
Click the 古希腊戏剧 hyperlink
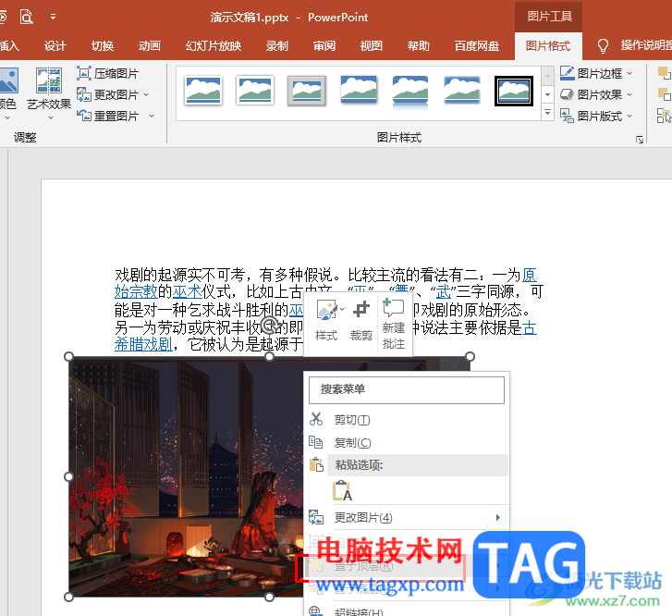coord(143,344)
